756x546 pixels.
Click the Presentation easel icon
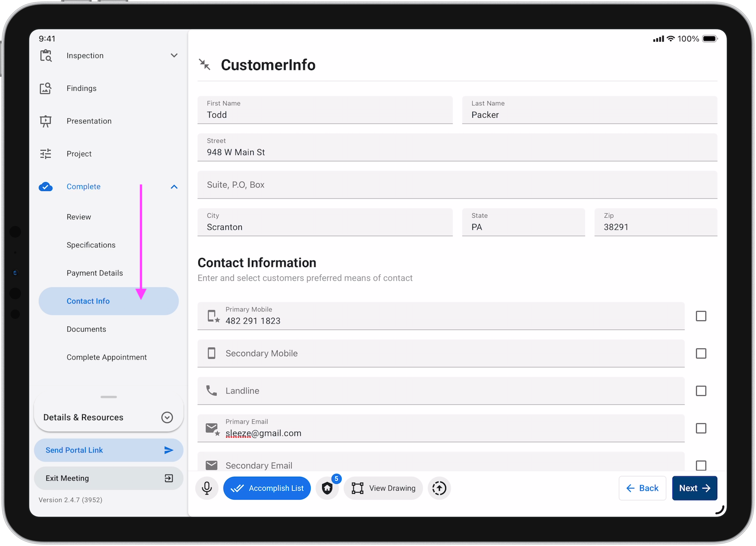pyautogui.click(x=46, y=121)
